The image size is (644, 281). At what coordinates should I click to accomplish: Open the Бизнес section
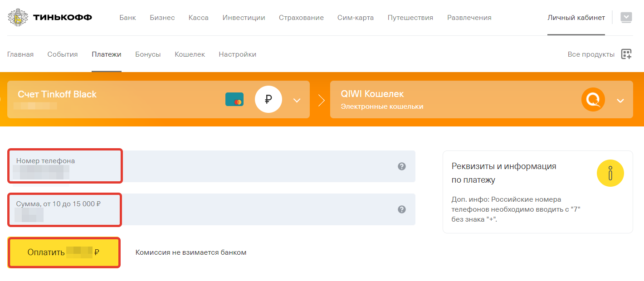point(162,18)
